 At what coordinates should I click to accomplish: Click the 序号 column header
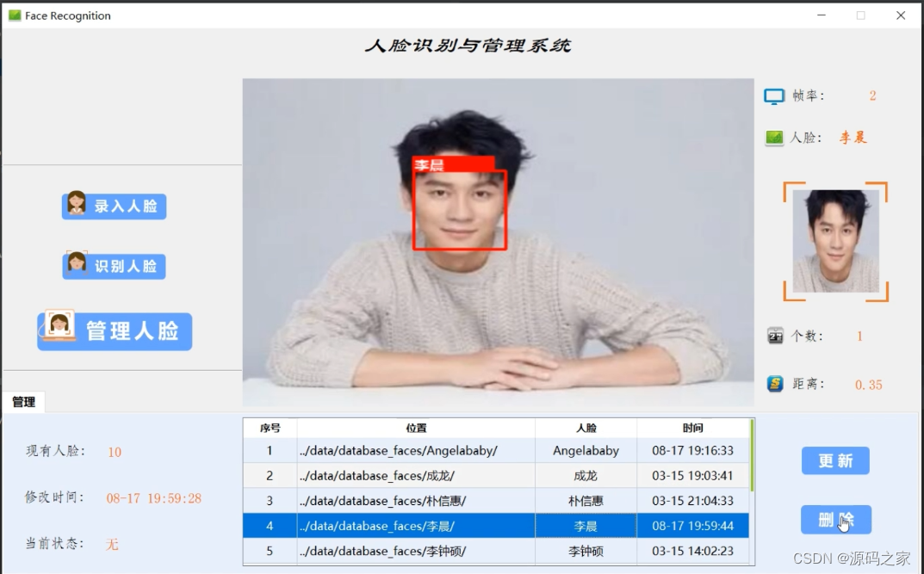(270, 428)
